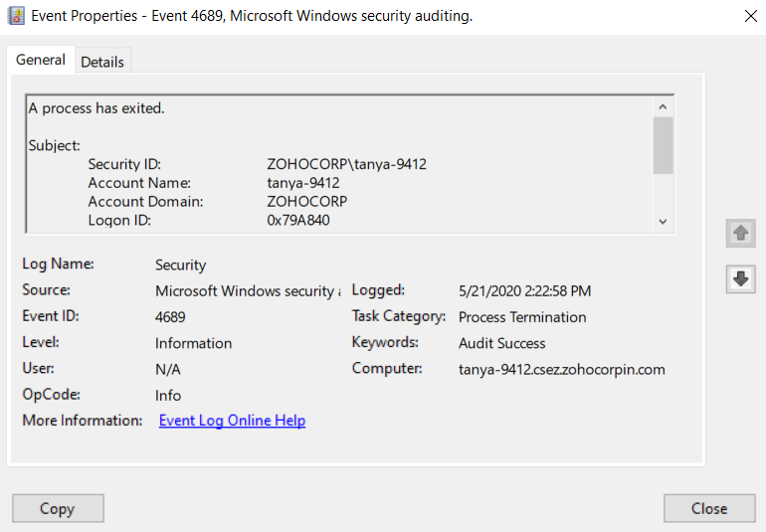This screenshot has height=532, width=766.
Task: Open the Event Log Online Help link
Action: click(232, 421)
